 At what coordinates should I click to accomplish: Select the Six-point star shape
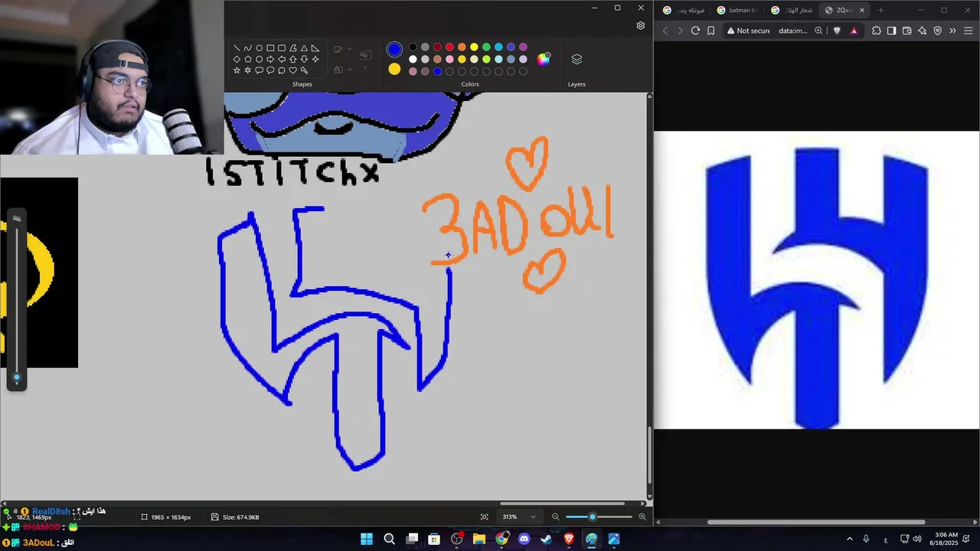pyautogui.click(x=248, y=70)
